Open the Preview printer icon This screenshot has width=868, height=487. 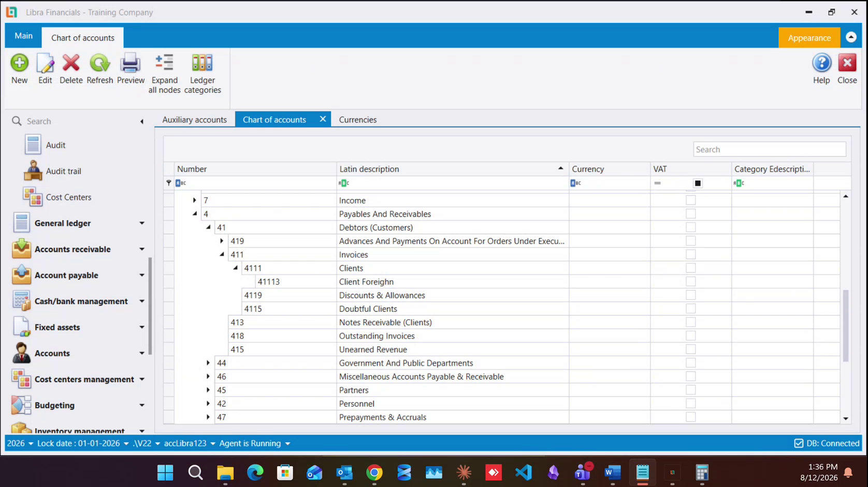[131, 63]
